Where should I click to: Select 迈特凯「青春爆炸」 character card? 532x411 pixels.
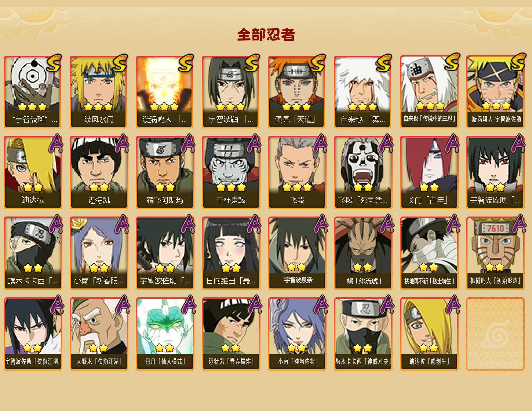[x=231, y=334]
